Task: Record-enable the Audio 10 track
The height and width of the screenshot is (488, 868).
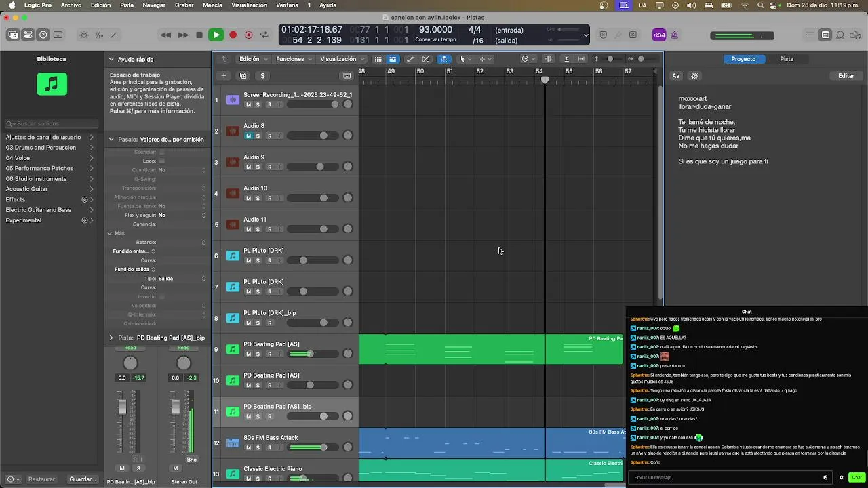Action: [x=269, y=198]
